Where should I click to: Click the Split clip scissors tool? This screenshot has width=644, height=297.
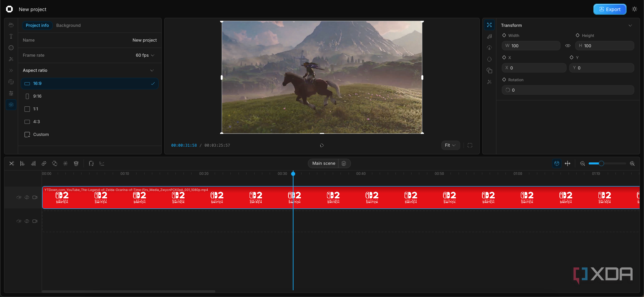coord(12,163)
